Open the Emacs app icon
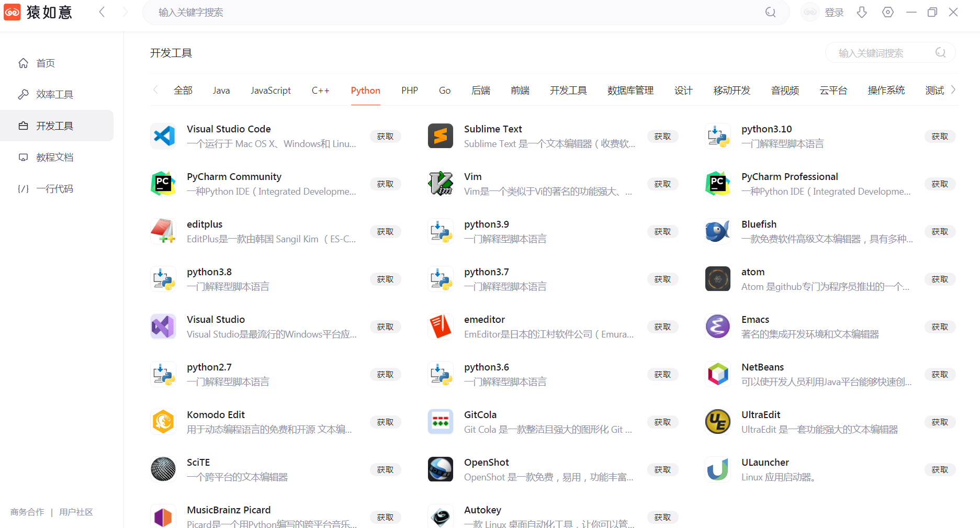This screenshot has width=980, height=528. pyautogui.click(x=718, y=327)
